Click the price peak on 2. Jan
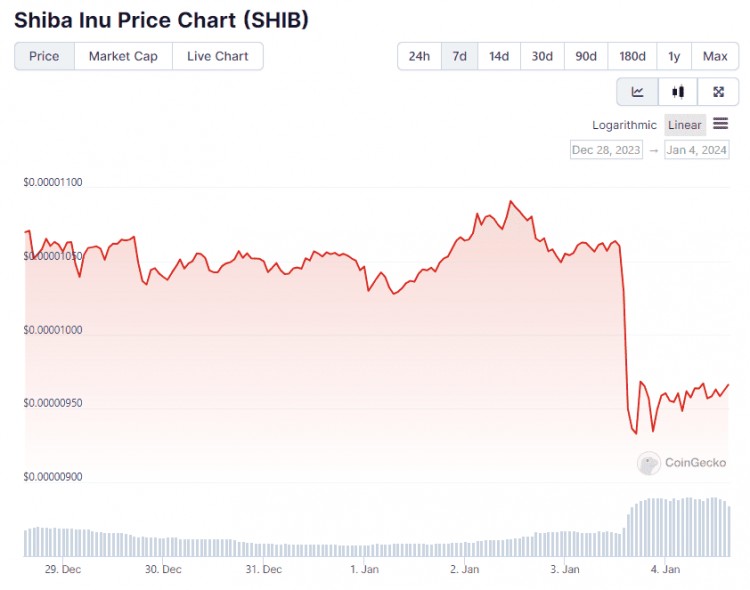 [510, 201]
